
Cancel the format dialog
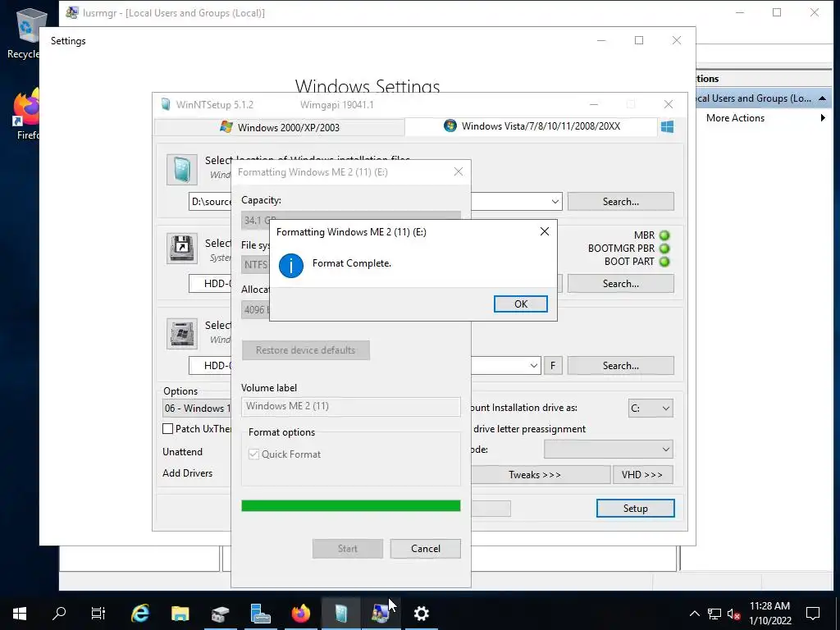[426, 549]
